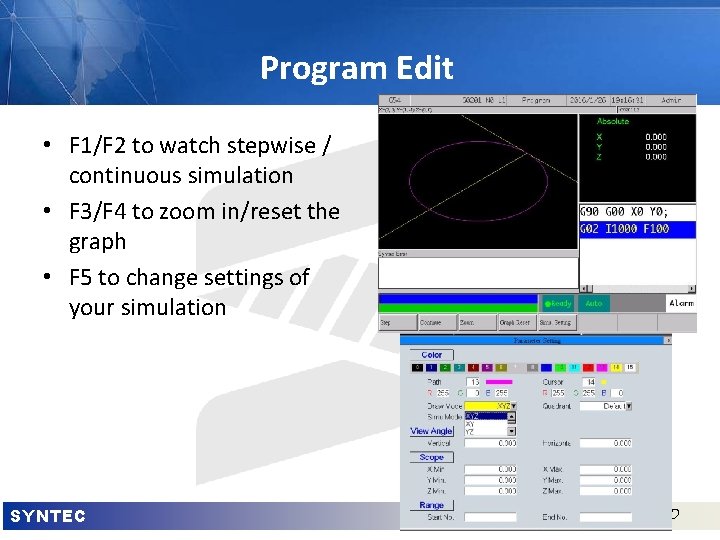This screenshot has width=720, height=540.
Task: Click the Vertical view angle field
Action: pos(490,443)
